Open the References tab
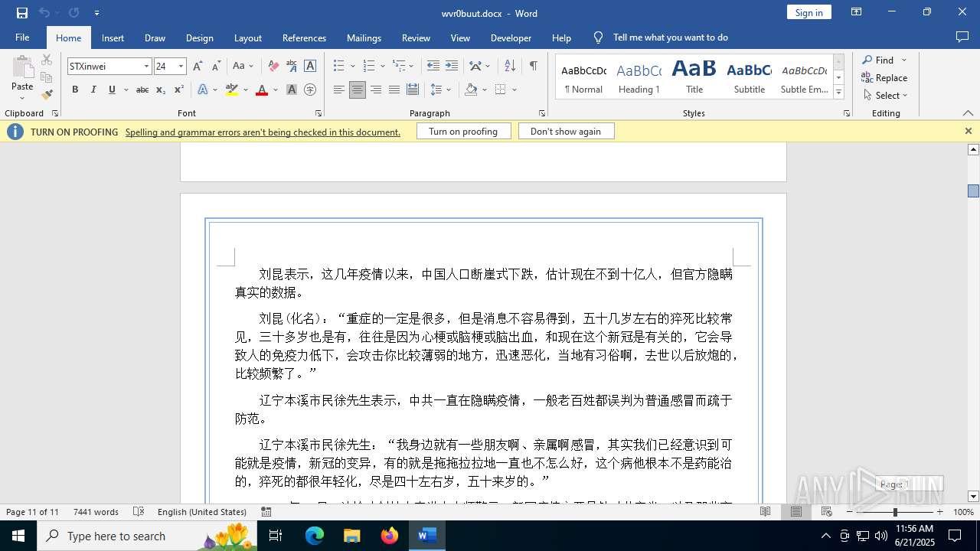Viewport: 980px width, 551px height. point(304,37)
